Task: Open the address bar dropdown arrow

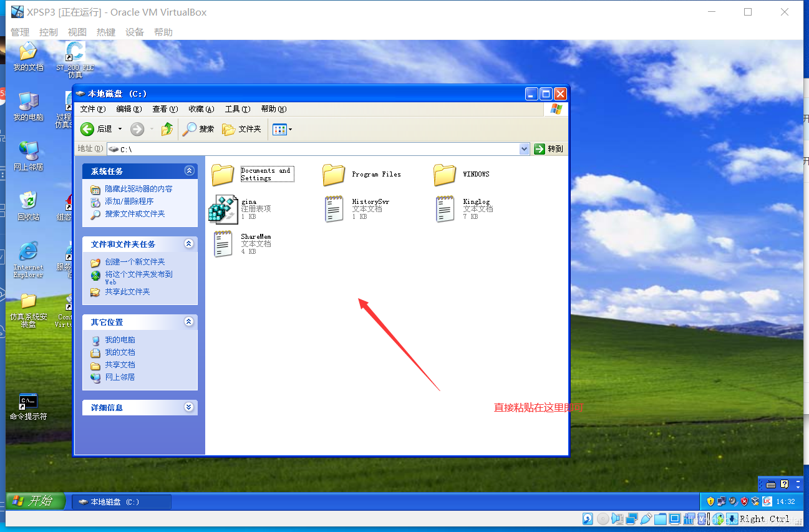Action: (524, 149)
